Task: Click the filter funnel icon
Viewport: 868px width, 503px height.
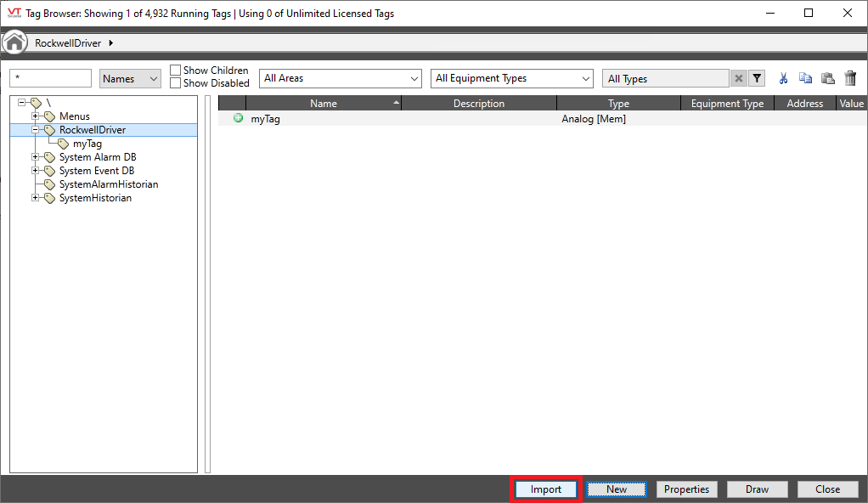Action: [x=757, y=78]
